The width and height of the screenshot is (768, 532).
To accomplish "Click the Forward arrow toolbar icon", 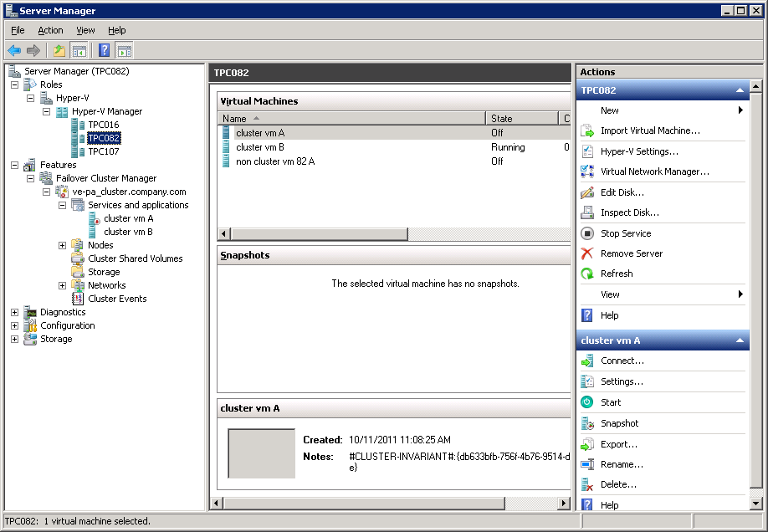I will pos(33,50).
